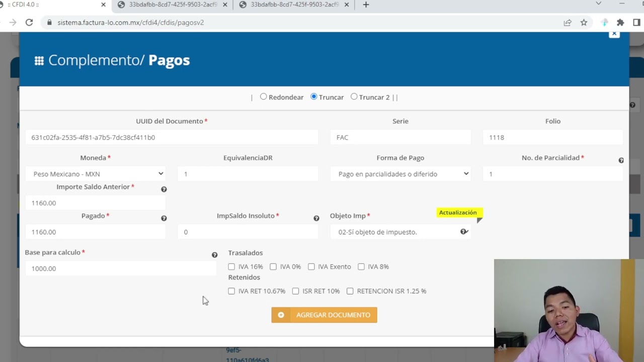This screenshot has height=362, width=644.
Task: Click the Pagado amount field
Action: (96, 232)
